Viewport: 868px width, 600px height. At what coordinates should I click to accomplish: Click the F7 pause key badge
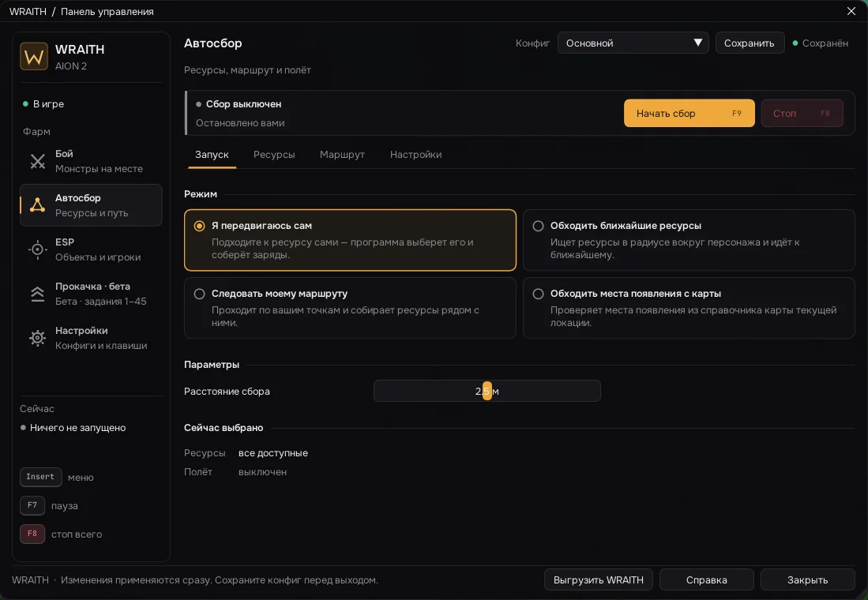pos(32,505)
